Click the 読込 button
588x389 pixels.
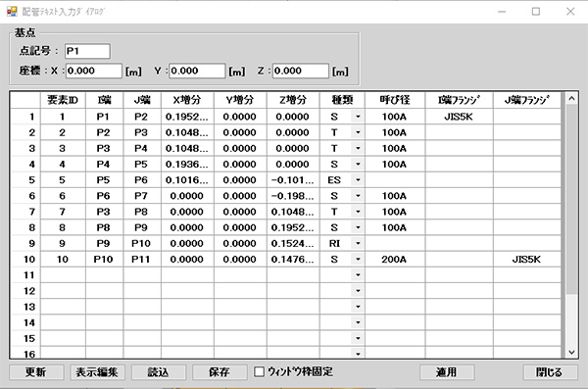(x=159, y=372)
